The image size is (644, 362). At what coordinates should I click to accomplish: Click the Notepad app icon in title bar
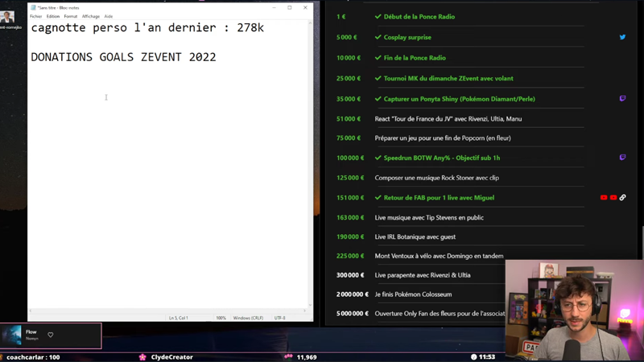[33, 7]
